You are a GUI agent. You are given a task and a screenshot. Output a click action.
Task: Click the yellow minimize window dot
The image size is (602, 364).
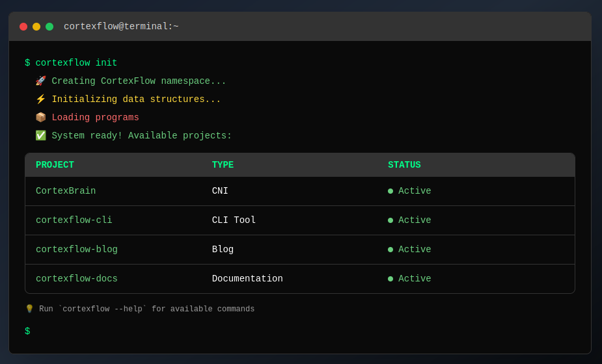click(36, 27)
